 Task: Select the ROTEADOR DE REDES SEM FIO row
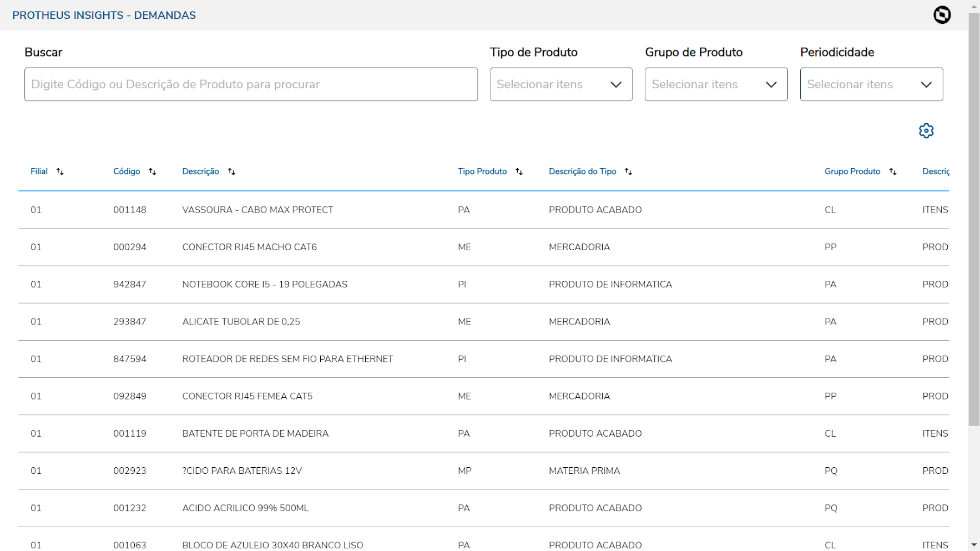tap(287, 359)
